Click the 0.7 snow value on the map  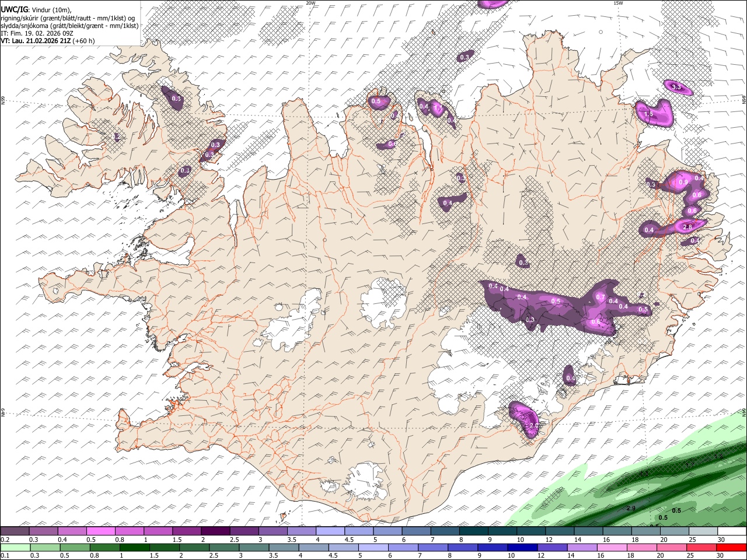pos(601,297)
